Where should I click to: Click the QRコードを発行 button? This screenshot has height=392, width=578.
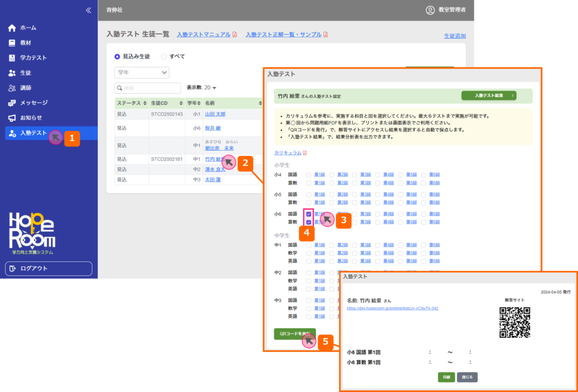click(295, 334)
